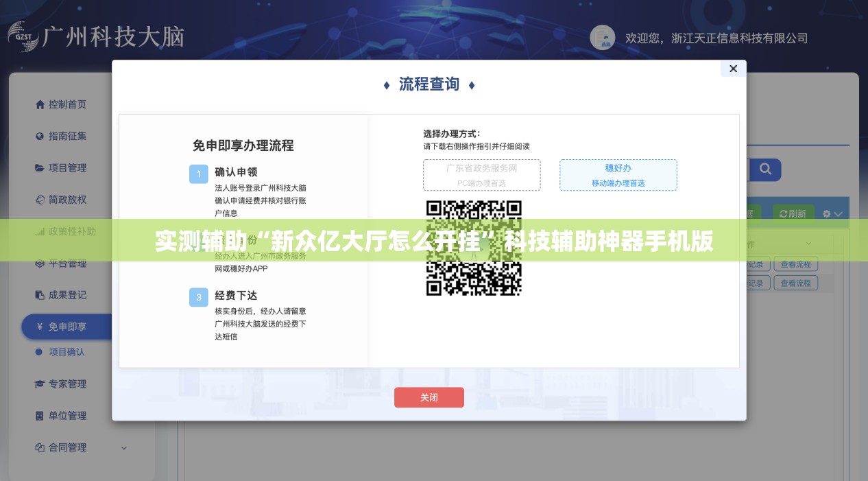Click the 经费下达 step heading
The height and width of the screenshot is (481, 868).
point(236,295)
